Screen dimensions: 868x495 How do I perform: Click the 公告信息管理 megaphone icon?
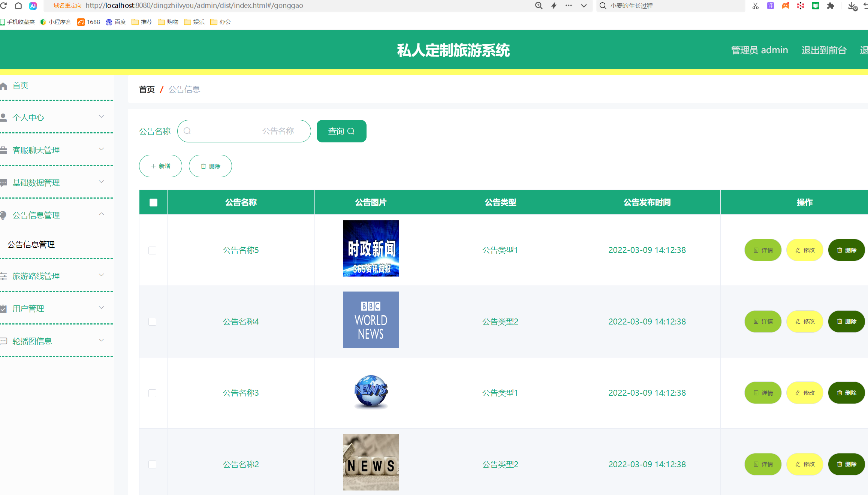pyautogui.click(x=4, y=215)
